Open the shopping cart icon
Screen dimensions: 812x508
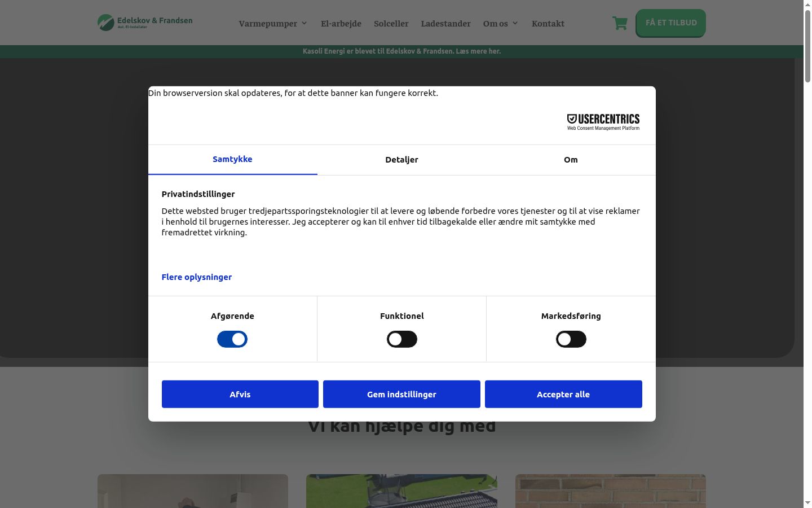pos(620,23)
